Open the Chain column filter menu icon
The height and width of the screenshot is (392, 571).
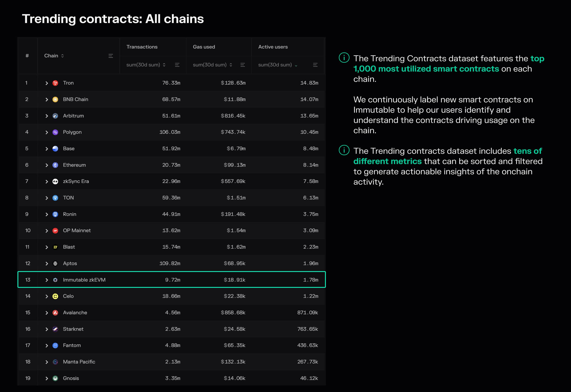[x=111, y=56]
